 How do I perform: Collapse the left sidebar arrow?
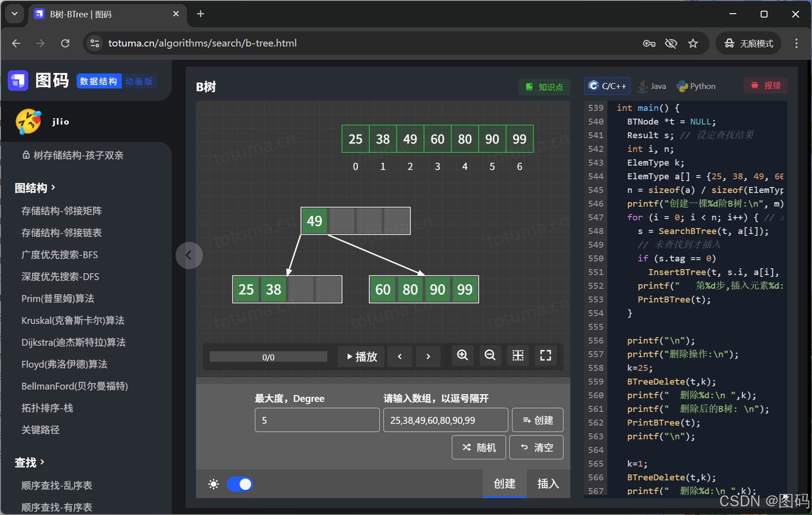tap(189, 255)
